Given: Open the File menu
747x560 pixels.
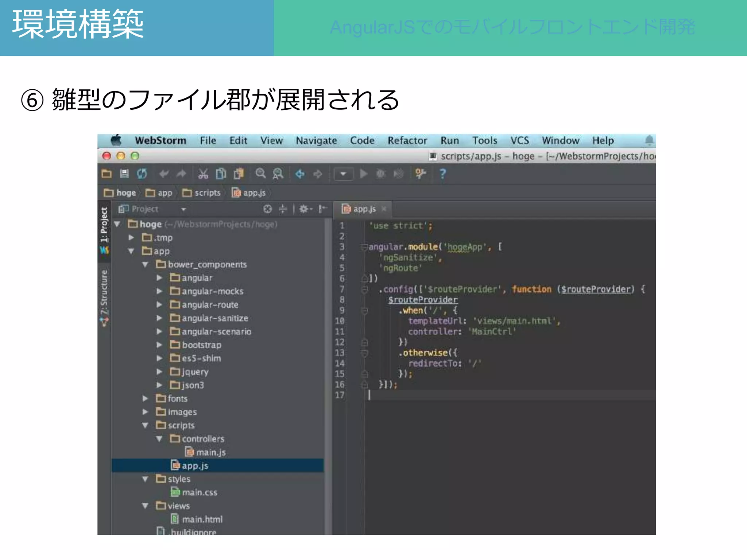Looking at the screenshot, I should coord(208,141).
